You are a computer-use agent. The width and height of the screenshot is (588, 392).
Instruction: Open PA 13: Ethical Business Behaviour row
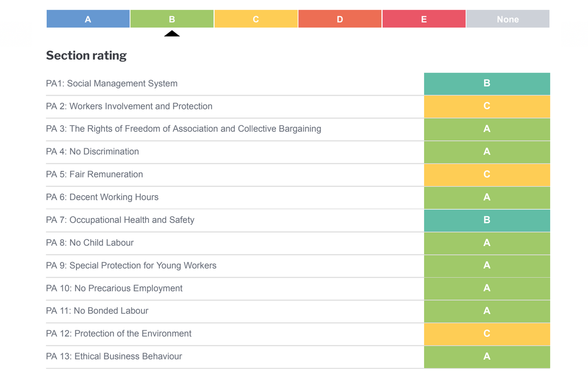click(x=114, y=356)
